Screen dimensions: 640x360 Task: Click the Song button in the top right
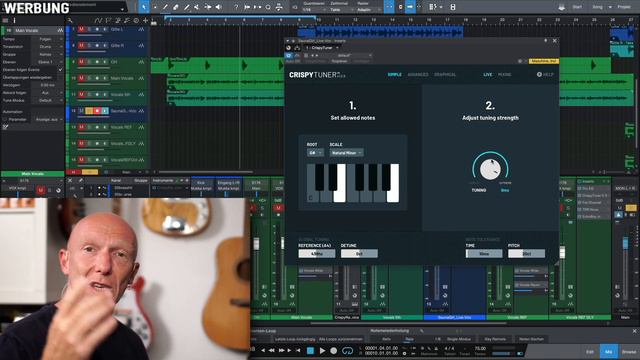point(597,7)
